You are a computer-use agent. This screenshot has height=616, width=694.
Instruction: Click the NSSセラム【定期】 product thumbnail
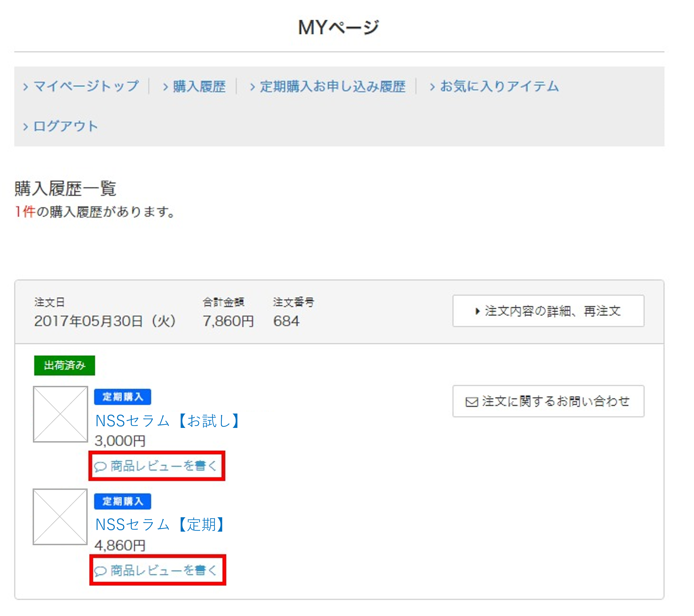click(60, 517)
